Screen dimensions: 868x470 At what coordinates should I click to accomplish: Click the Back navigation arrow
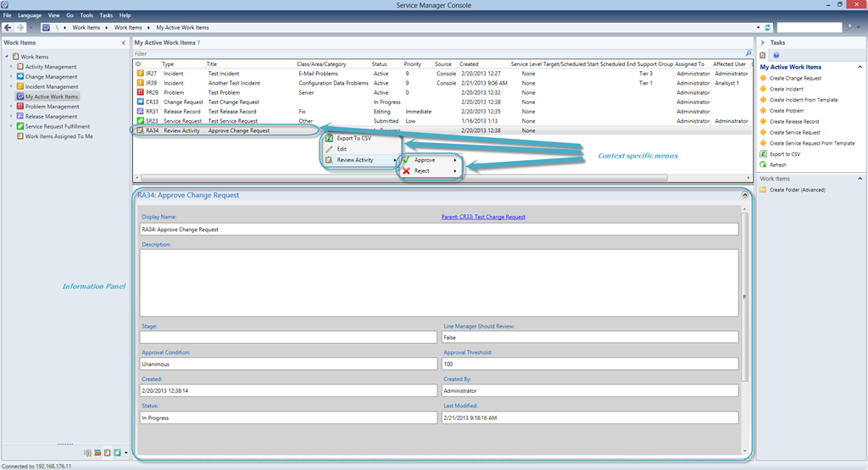coord(8,27)
